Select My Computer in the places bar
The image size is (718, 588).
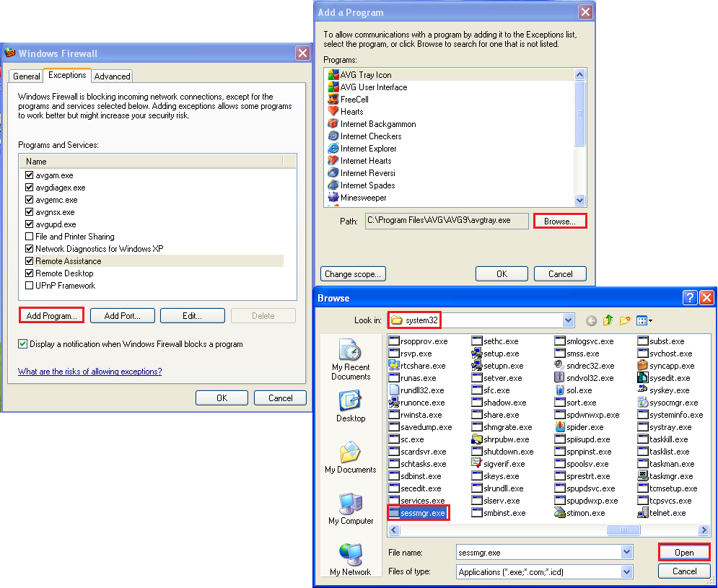[x=351, y=509]
